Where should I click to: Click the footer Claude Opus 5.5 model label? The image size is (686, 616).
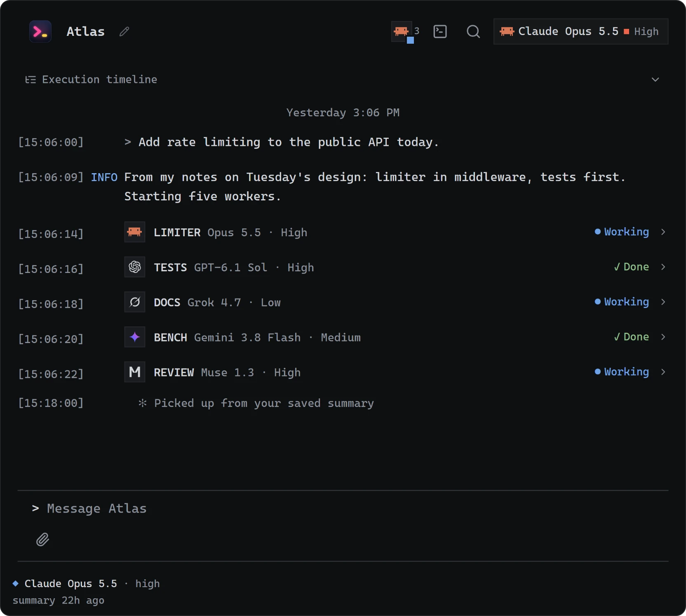[70, 584]
